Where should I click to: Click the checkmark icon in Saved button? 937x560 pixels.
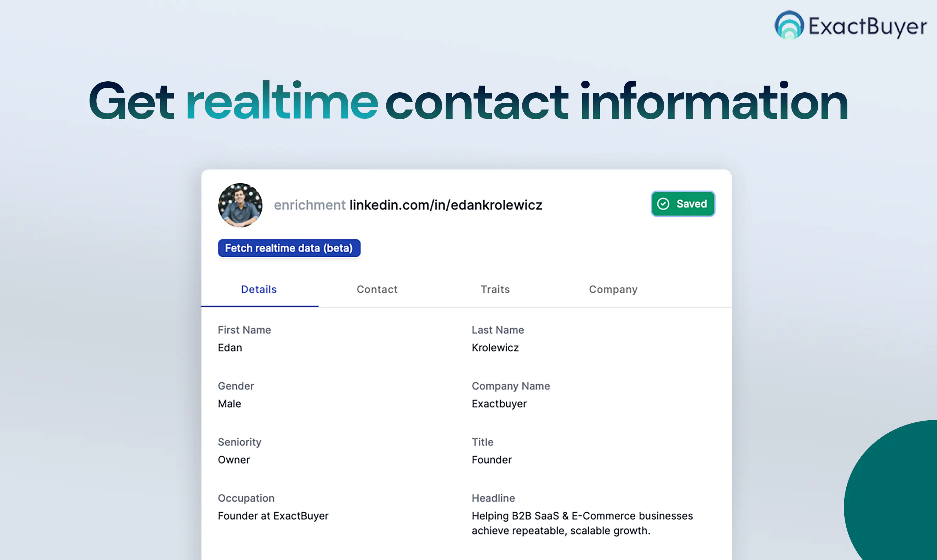[x=663, y=204]
